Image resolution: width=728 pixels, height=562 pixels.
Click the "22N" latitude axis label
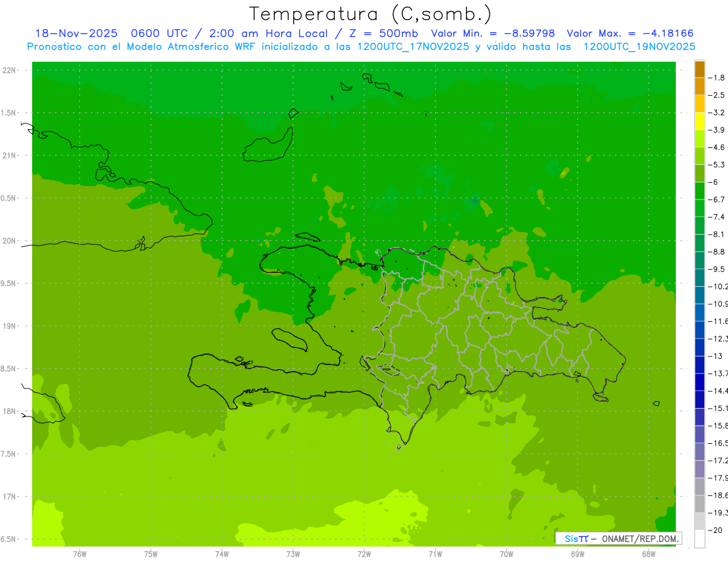(10, 70)
